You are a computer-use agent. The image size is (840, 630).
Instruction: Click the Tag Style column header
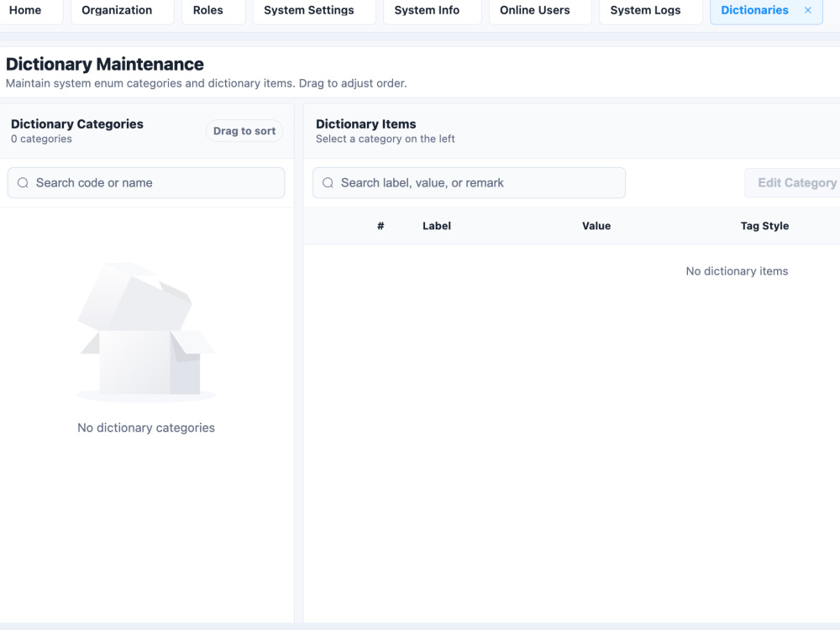coord(764,226)
